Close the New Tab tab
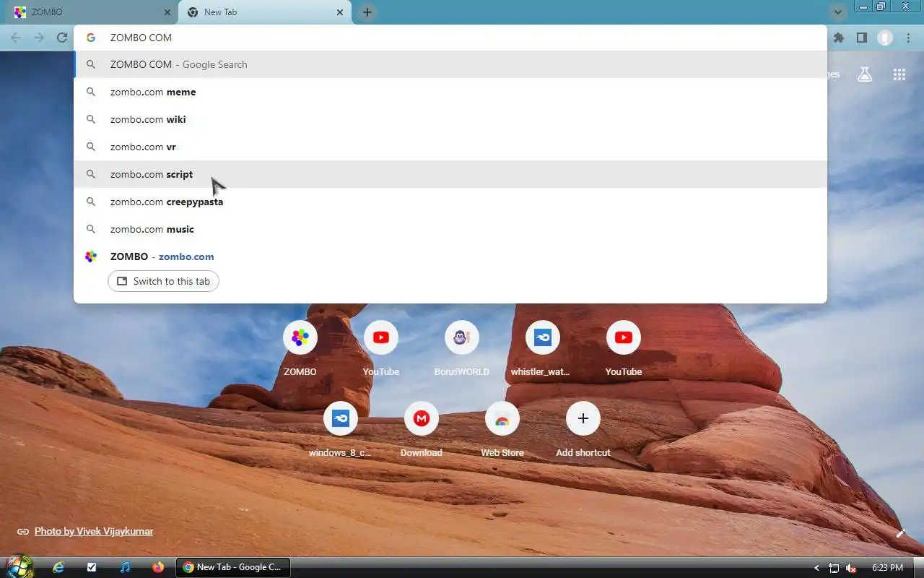The height and width of the screenshot is (578, 924). [x=340, y=12]
